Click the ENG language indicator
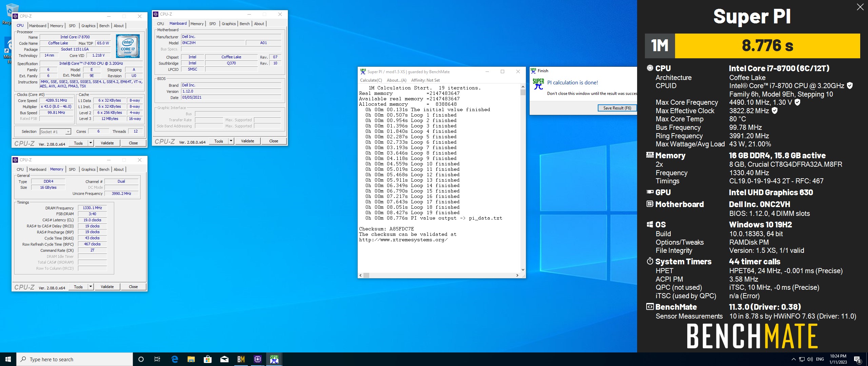 820,359
